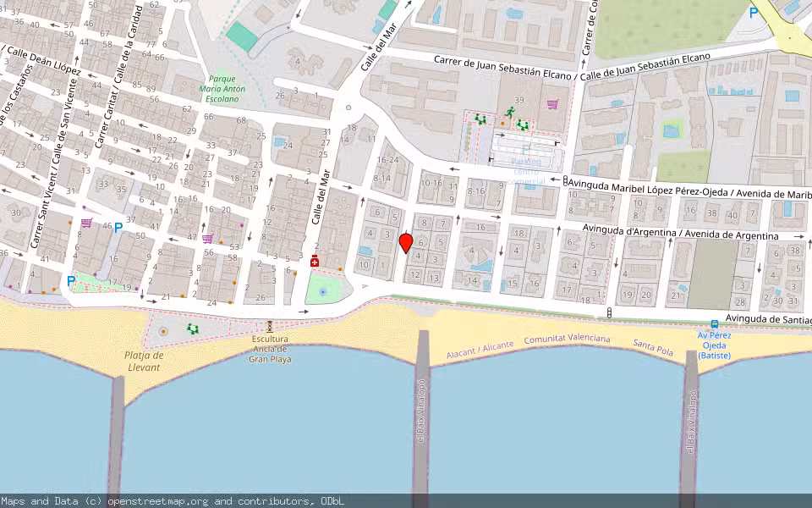The image size is (812, 508).
Task: Select the pharmacy cross icon near Calle del Mar
Action: [x=314, y=262]
